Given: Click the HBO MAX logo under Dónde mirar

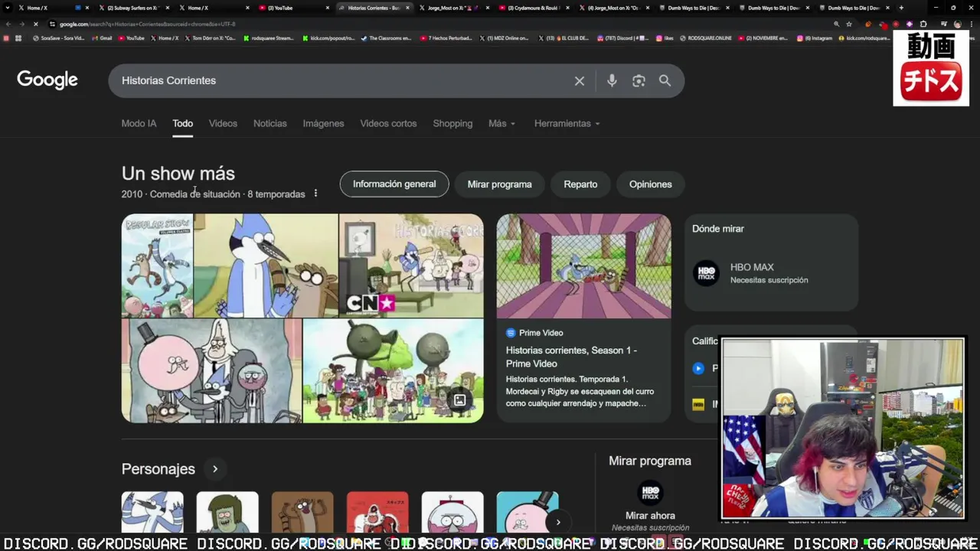Looking at the screenshot, I should (706, 273).
